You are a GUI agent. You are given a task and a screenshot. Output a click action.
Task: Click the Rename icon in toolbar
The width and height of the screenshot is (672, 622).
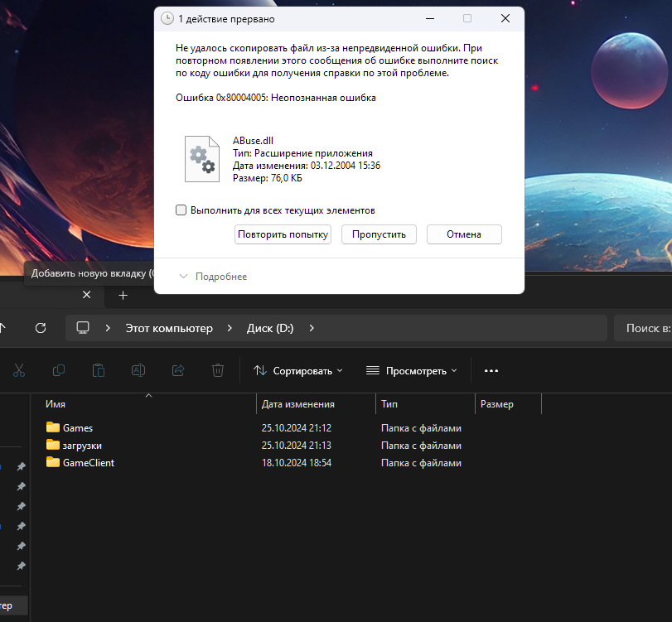138,370
